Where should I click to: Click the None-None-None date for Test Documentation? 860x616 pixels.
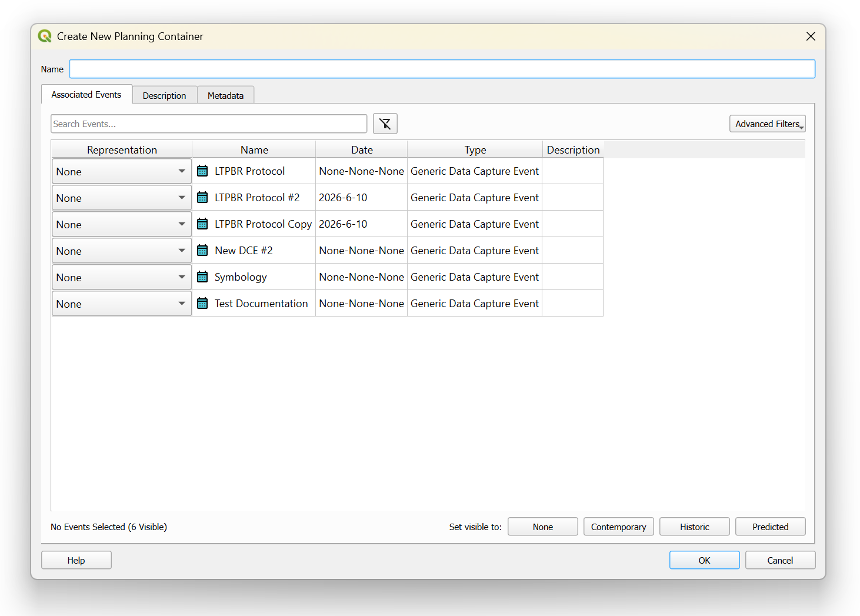tap(361, 303)
